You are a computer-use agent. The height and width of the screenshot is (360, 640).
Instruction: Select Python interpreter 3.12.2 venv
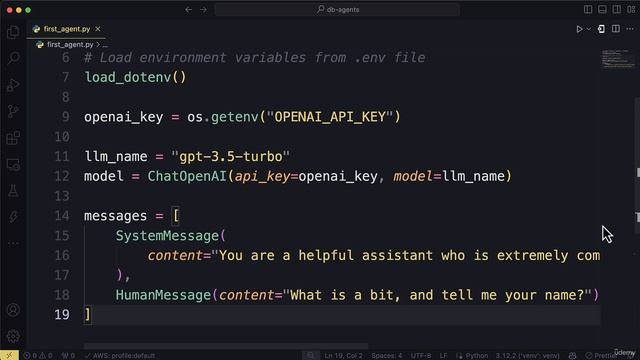[527, 356]
